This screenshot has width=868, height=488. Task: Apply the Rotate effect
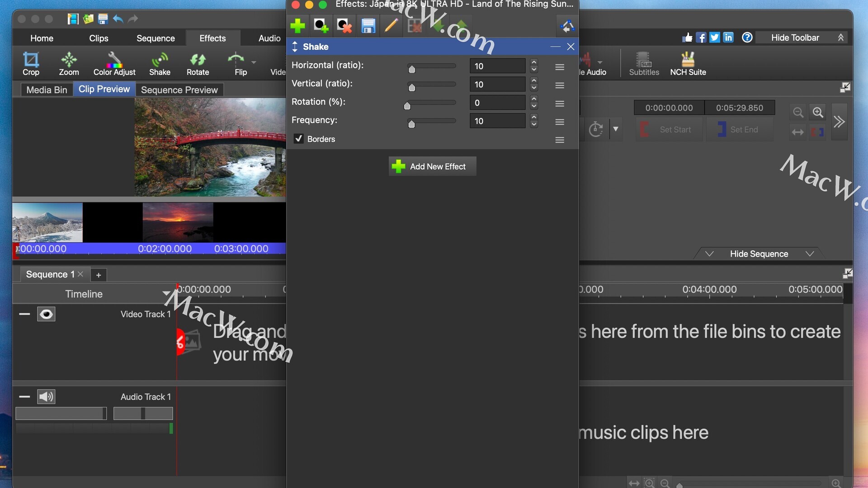click(x=198, y=64)
